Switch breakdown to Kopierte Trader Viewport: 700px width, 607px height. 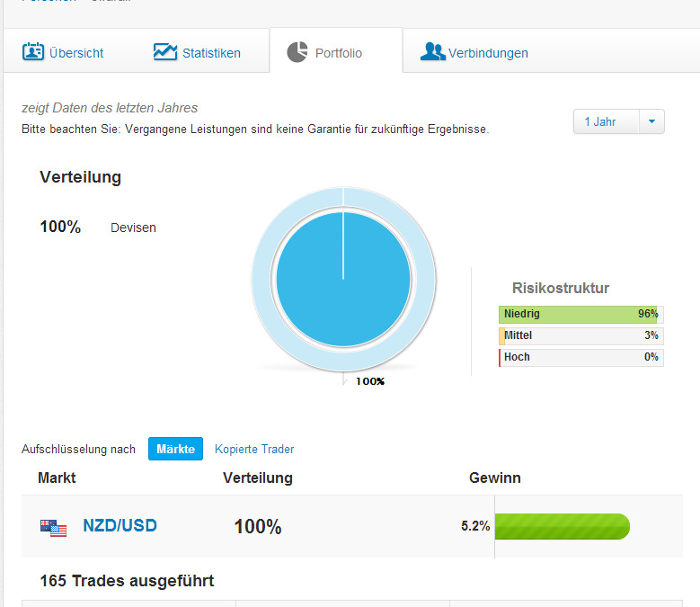tap(254, 449)
